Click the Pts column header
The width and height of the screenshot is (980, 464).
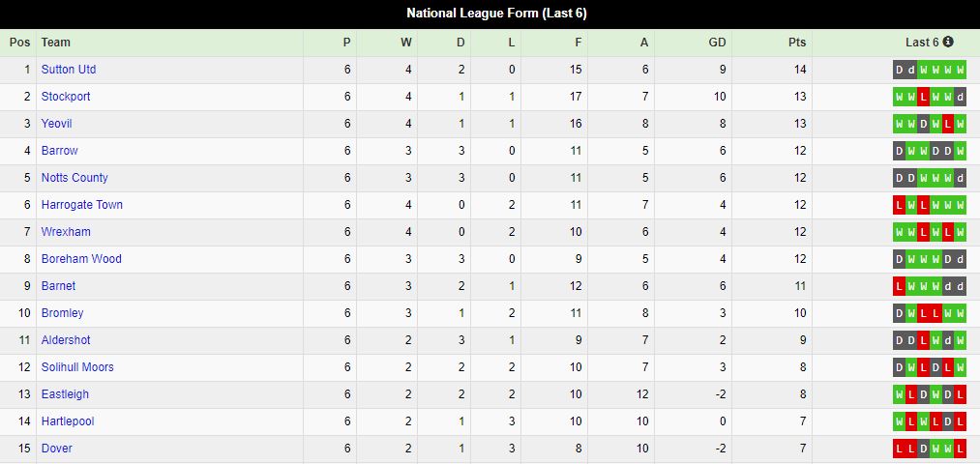797,43
